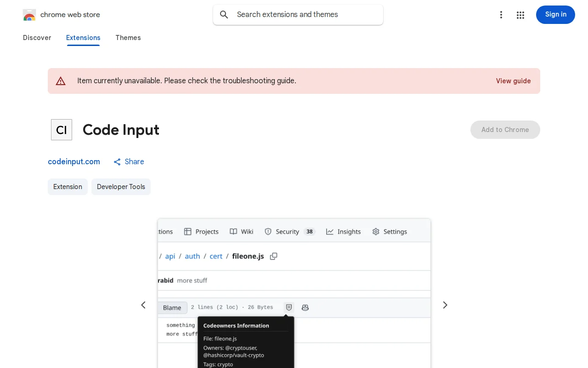Focus the Search extensions and themes field
The image size is (588, 368).
(x=298, y=15)
